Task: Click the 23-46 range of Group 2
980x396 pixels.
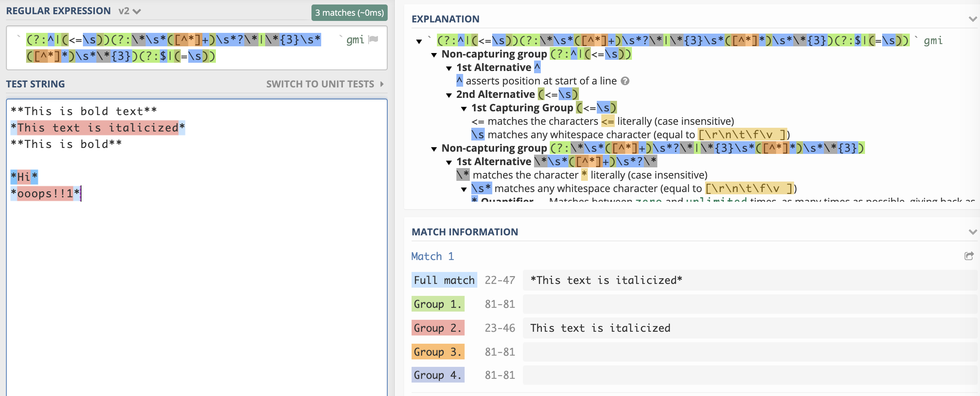Action: [499, 328]
